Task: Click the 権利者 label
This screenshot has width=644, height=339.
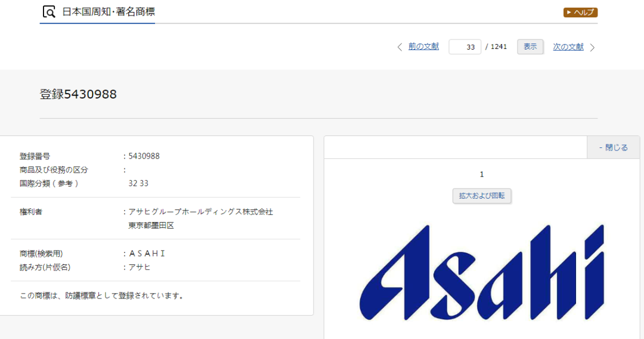Action: (x=31, y=212)
